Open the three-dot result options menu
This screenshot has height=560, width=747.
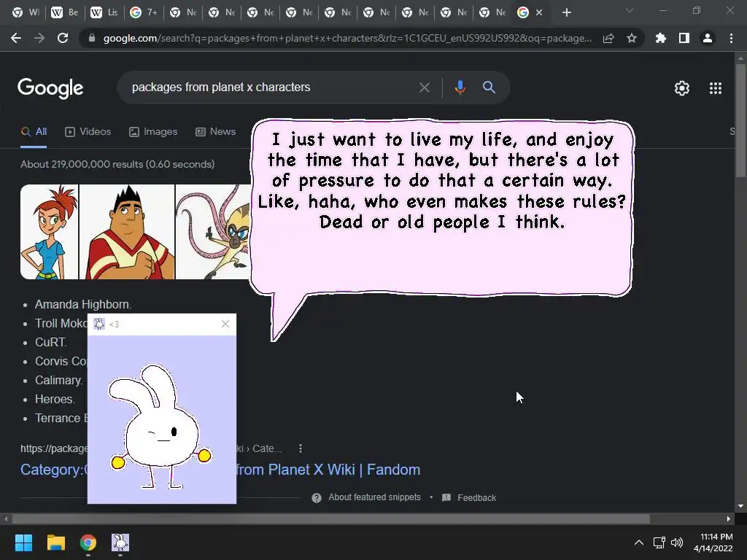[300, 448]
